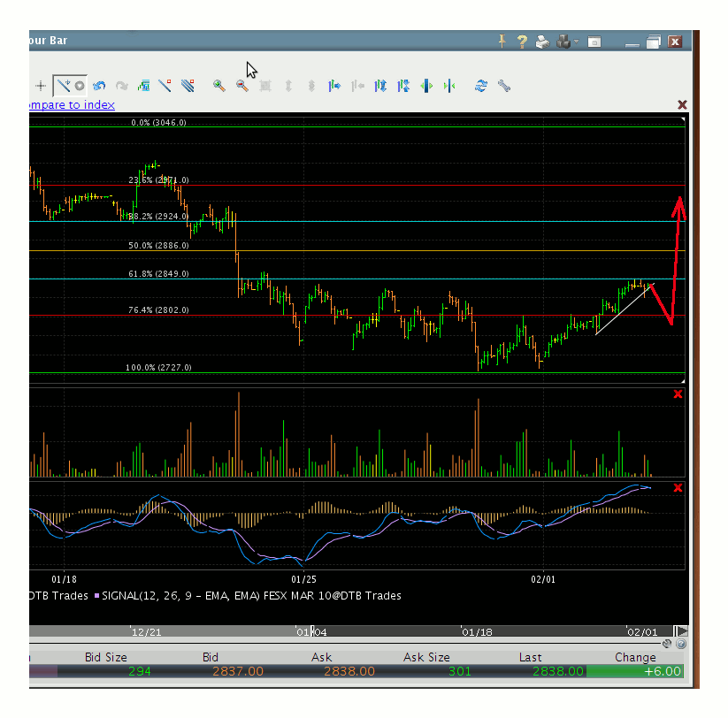Click the 50.0% (2886.0) Fibonacci label

tap(159, 246)
